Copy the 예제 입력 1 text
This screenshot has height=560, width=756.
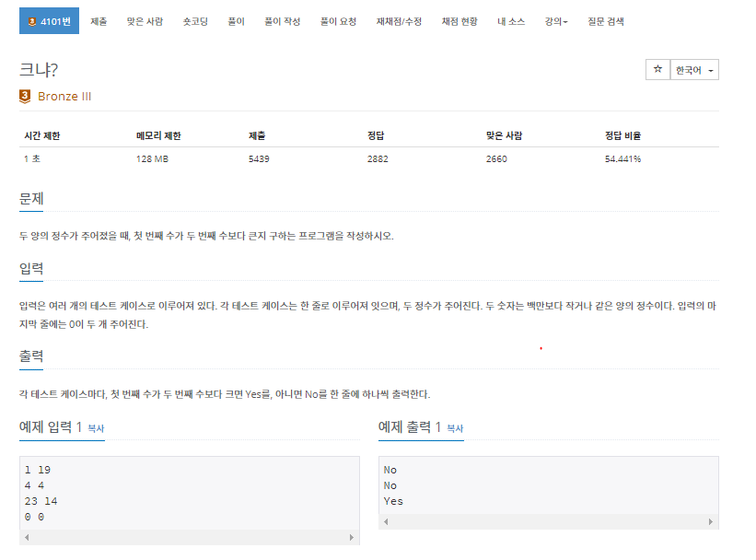click(96, 428)
